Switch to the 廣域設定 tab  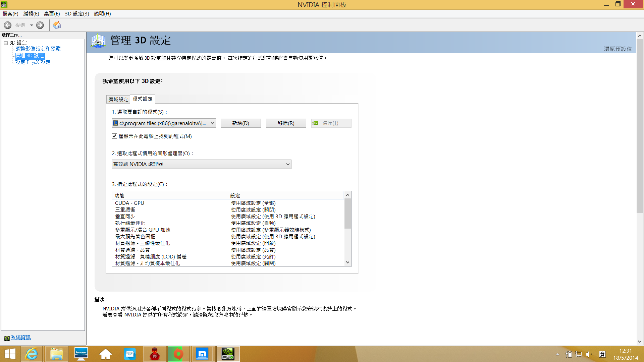click(118, 100)
